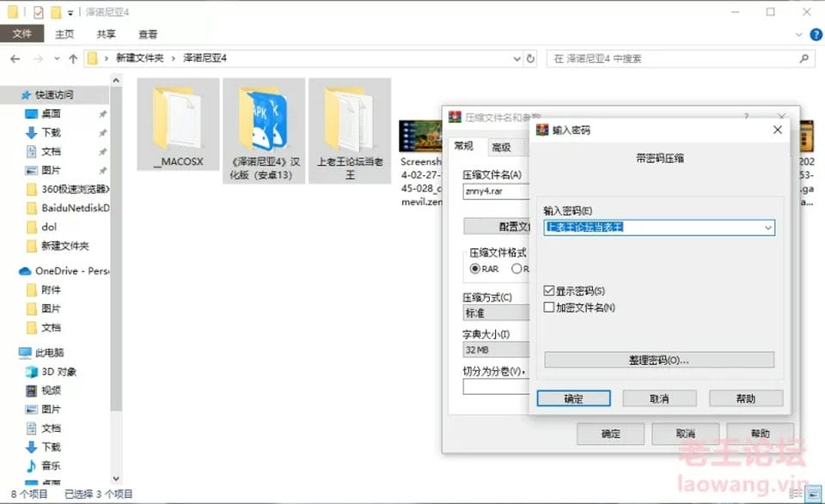Select the 上老王论坛当老王 folder

point(350,131)
